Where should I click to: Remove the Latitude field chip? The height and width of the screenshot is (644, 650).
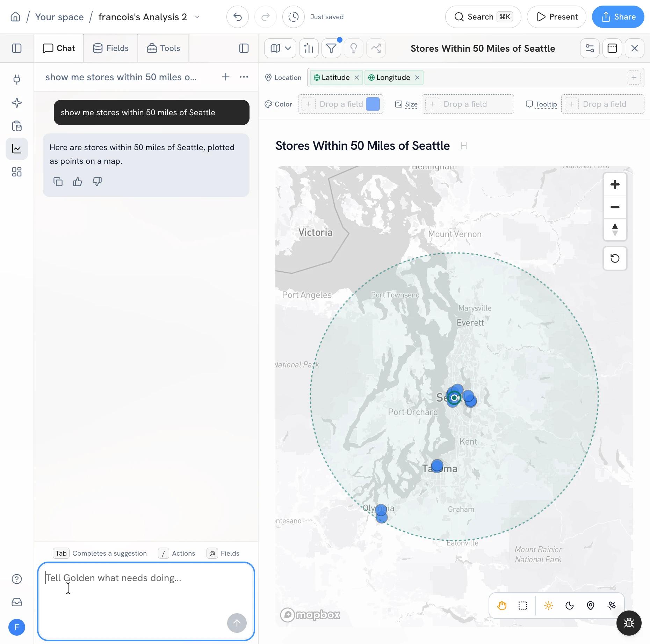pos(357,78)
